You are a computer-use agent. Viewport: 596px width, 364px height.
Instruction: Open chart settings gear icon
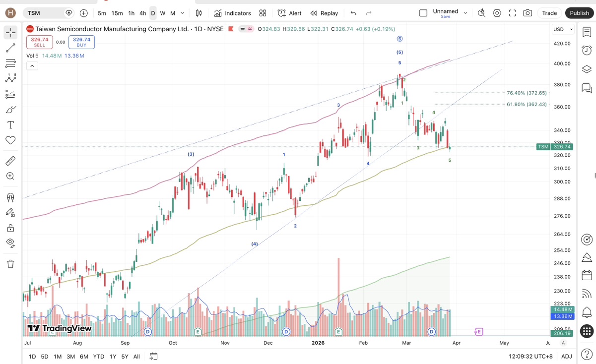[497, 13]
